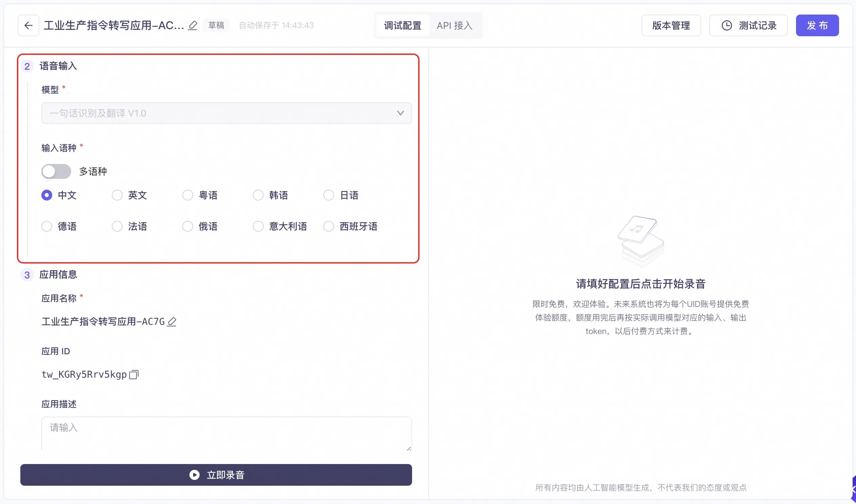Choose the 西班牙语 option

tap(328, 227)
